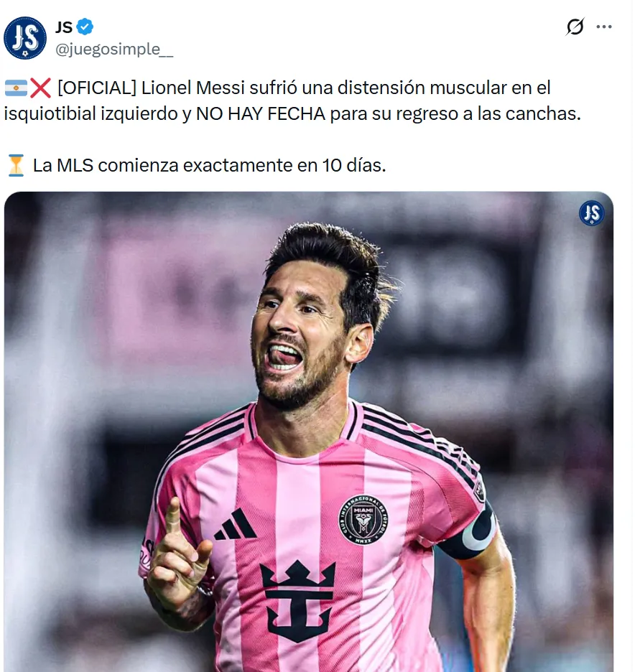Click the Inter Miami crest on jersey
This screenshot has width=640, height=672.
tap(363, 520)
